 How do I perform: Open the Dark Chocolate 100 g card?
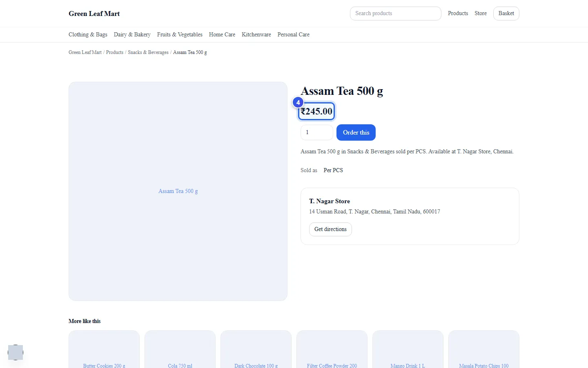pos(256,350)
